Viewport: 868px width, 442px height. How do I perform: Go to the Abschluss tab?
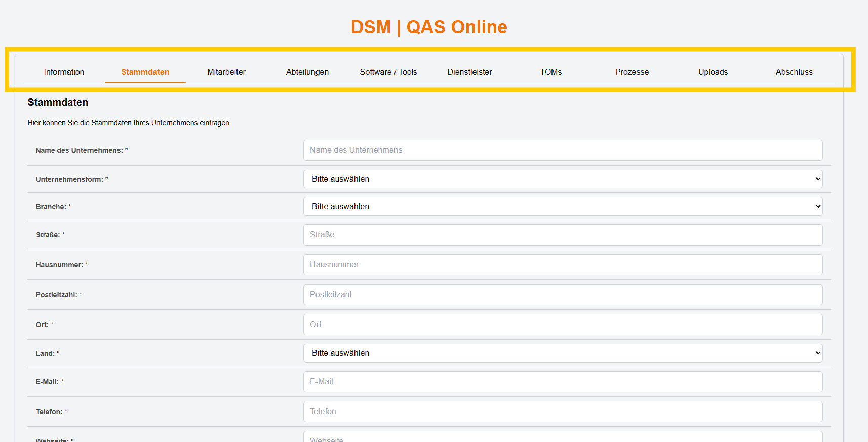794,72
